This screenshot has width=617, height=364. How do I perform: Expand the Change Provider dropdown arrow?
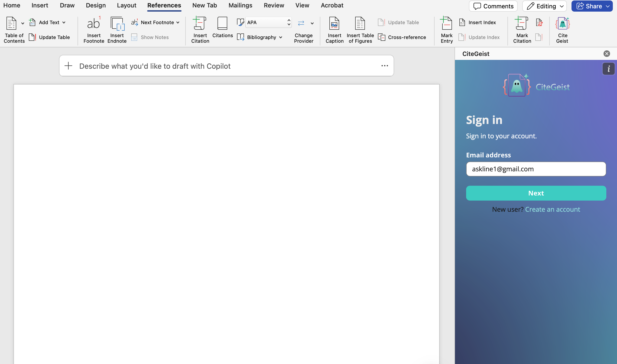pyautogui.click(x=312, y=23)
